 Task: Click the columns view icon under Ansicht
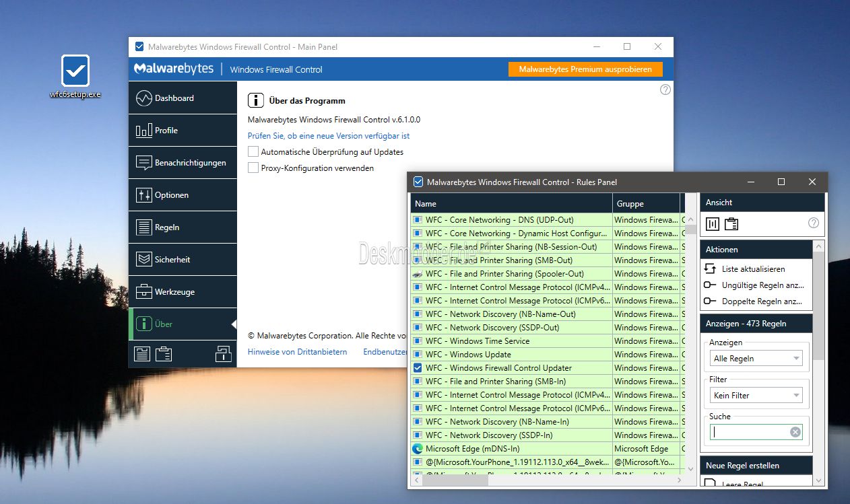point(713,224)
